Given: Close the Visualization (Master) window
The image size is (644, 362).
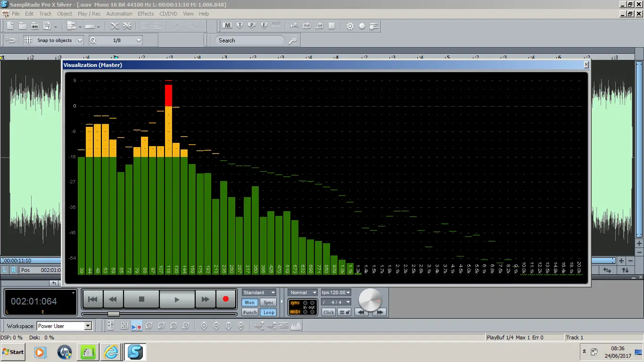Looking at the screenshot, I should click(586, 65).
